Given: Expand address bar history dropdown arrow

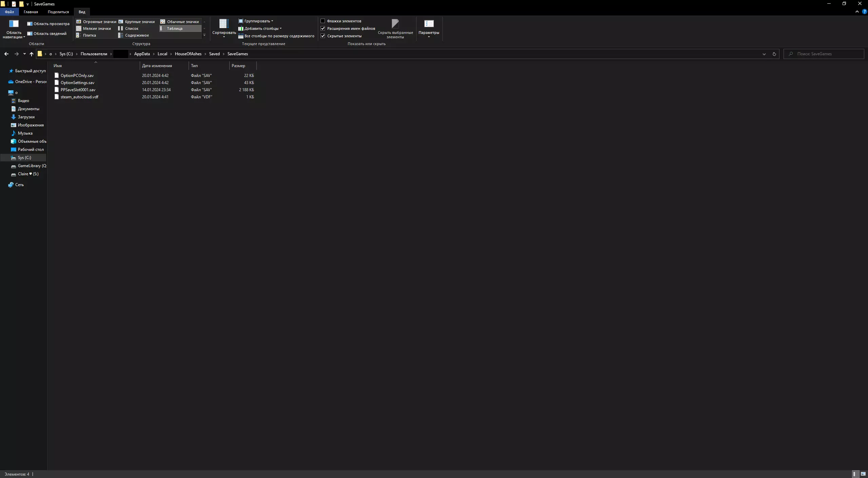Looking at the screenshot, I should tap(764, 54).
